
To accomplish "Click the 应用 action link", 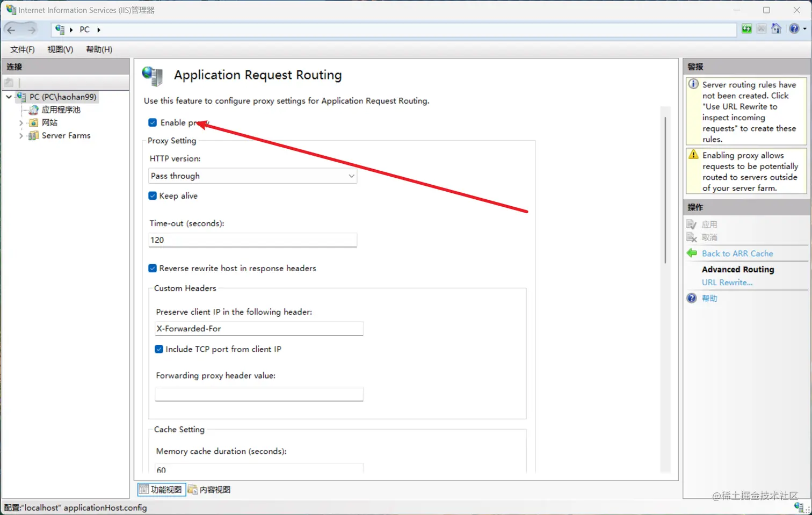I will click(709, 224).
